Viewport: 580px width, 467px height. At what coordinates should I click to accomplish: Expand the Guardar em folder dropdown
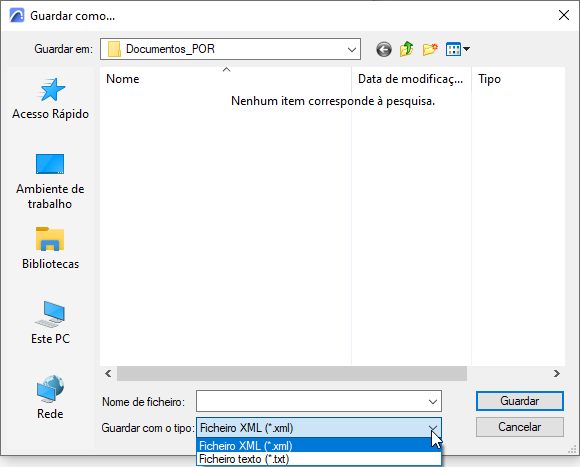point(352,49)
